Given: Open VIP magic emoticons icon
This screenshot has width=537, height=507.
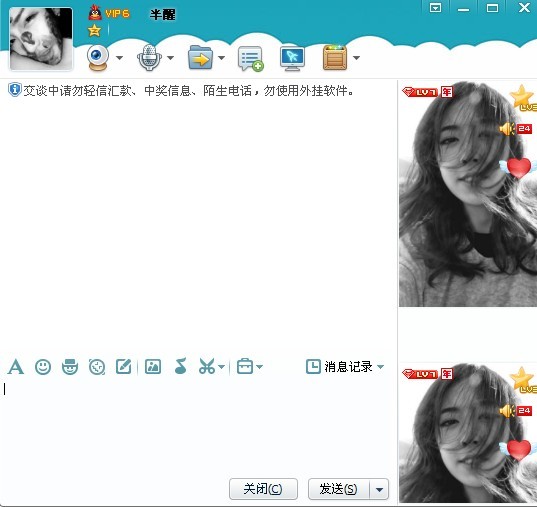Looking at the screenshot, I should click(70, 367).
